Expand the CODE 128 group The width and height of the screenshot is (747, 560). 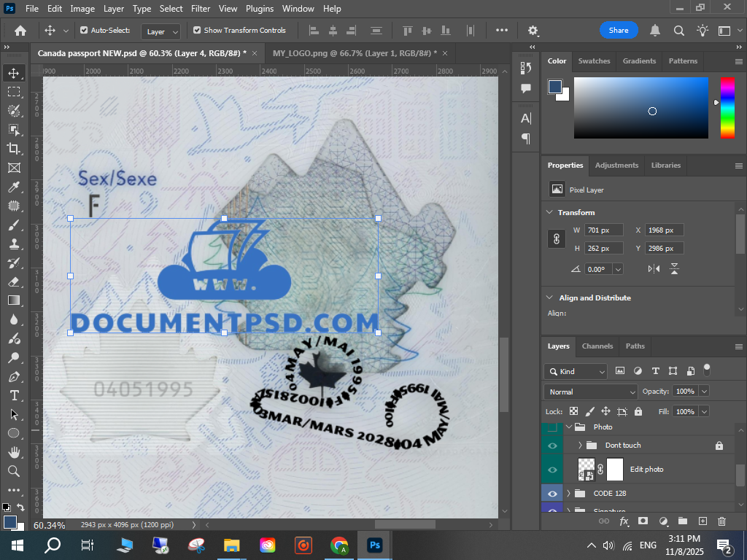pos(569,494)
